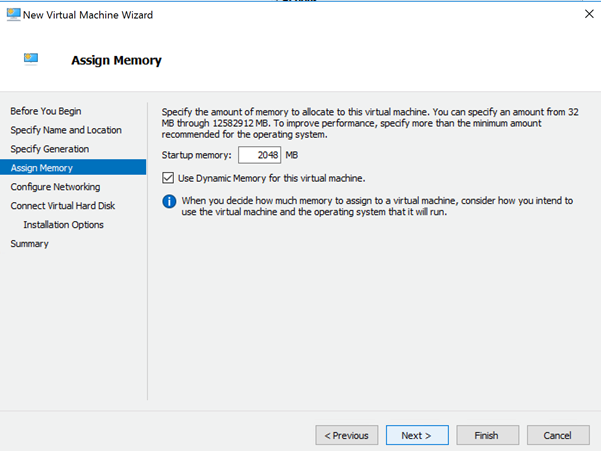
Task: Open Specify Name and Location step
Action: point(66,130)
